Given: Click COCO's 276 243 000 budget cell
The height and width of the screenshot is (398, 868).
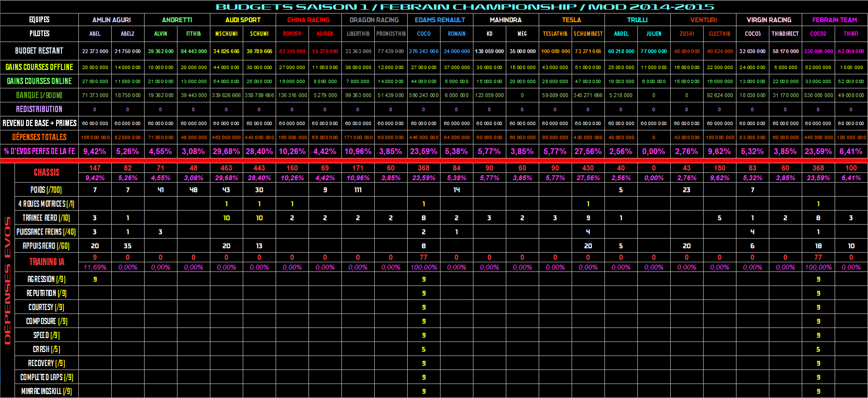Looking at the screenshot, I should 424,51.
